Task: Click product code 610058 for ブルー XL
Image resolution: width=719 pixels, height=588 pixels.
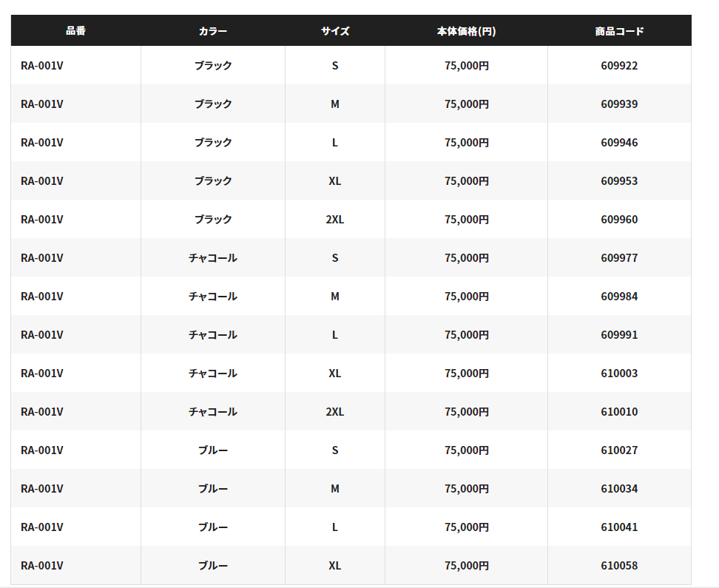Action: coord(619,566)
